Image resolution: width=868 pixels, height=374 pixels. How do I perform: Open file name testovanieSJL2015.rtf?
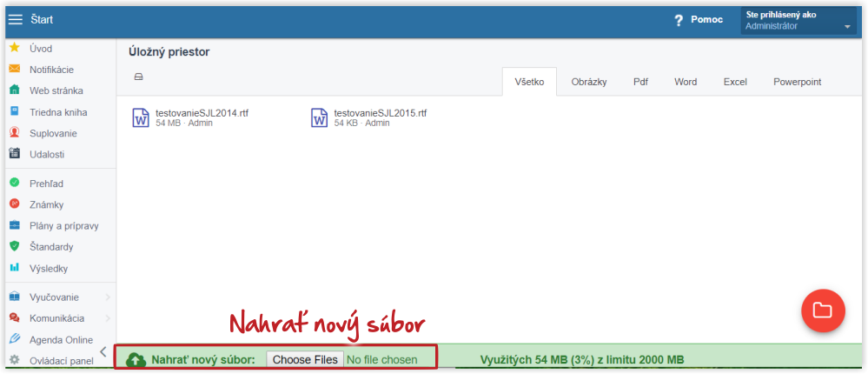click(x=381, y=113)
